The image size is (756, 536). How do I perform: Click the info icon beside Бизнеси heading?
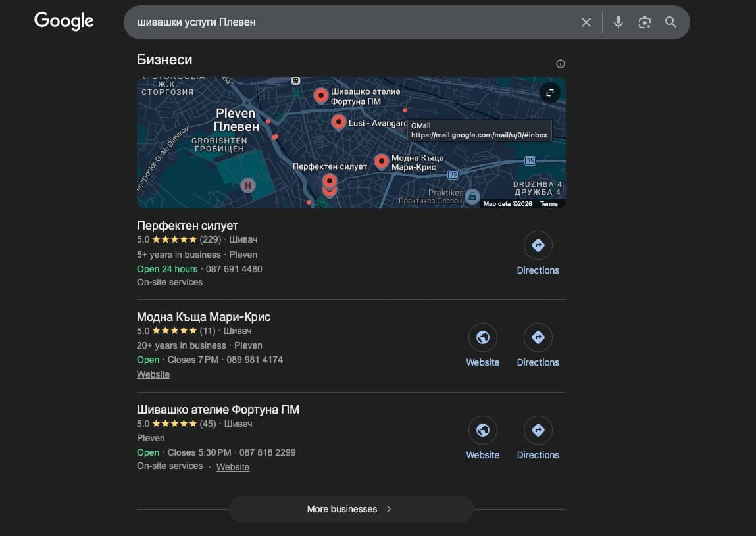click(x=560, y=63)
